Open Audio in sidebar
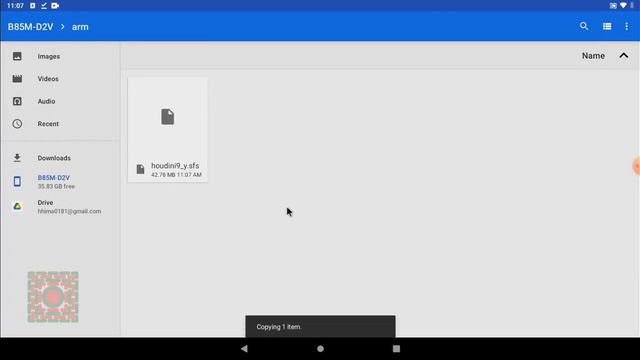Viewport: 640px width, 360px height. (x=60, y=101)
